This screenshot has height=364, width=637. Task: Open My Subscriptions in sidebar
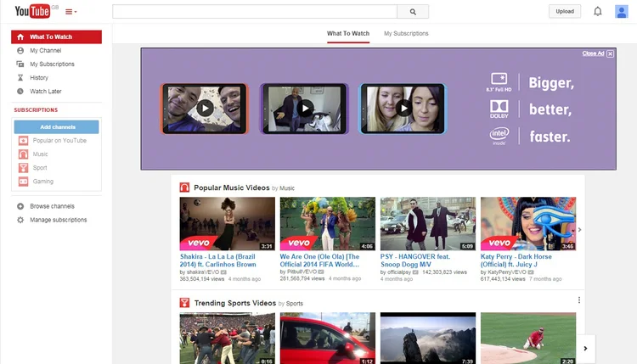coord(52,64)
